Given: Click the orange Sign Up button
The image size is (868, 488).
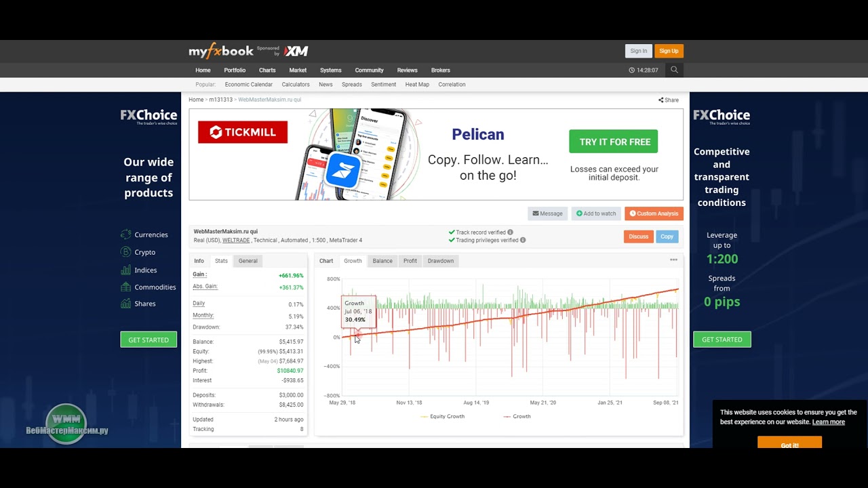Looking at the screenshot, I should (x=669, y=51).
